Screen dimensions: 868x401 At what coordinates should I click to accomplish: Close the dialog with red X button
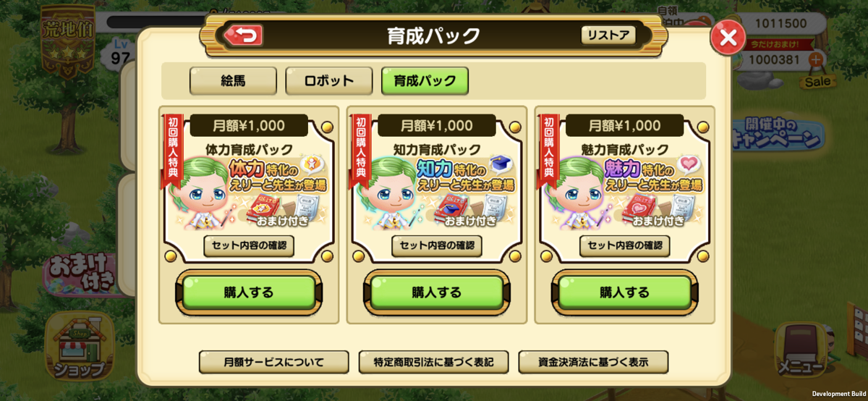(x=728, y=38)
